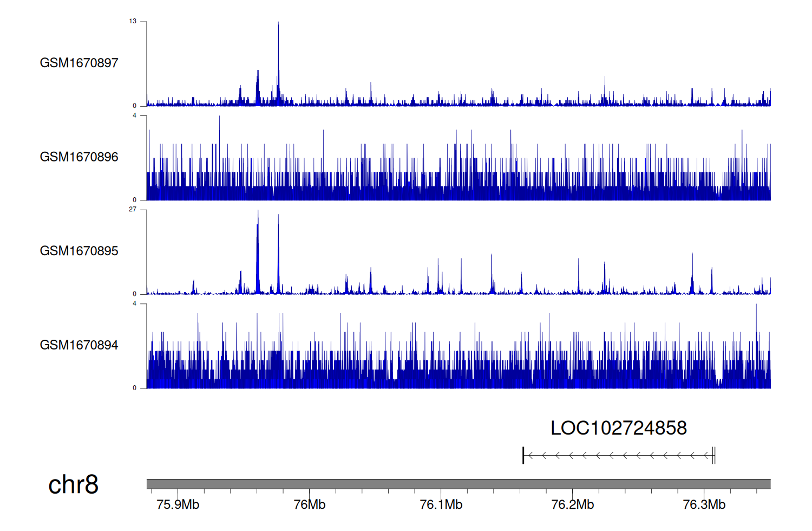This screenshot has height=531, width=812.
Task: Click the LOC102724858 gene body arrow line
Action: coord(617,456)
